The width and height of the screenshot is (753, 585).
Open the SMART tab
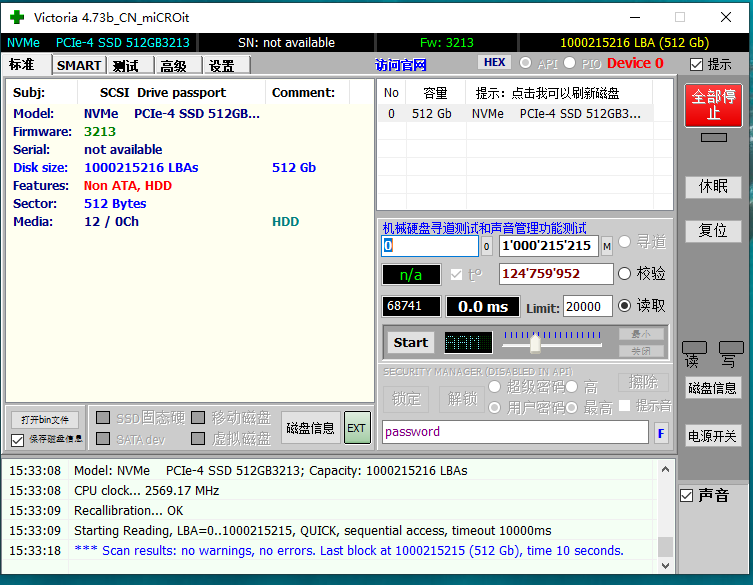[x=79, y=65]
